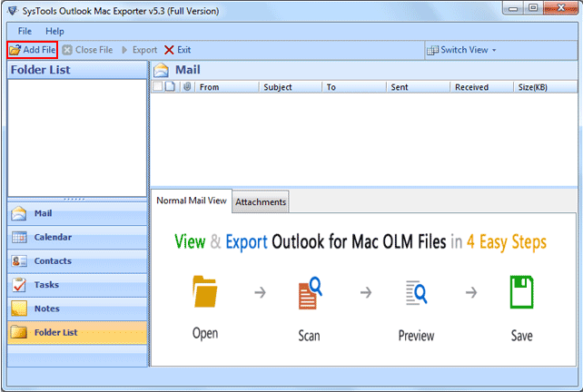Maximize the SysTools window
This screenshot has height=392, width=583.
pyautogui.click(x=533, y=8)
